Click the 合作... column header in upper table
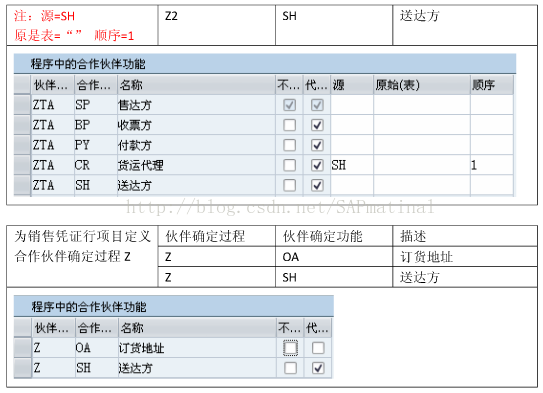The width and height of the screenshot is (543, 393). click(x=96, y=85)
